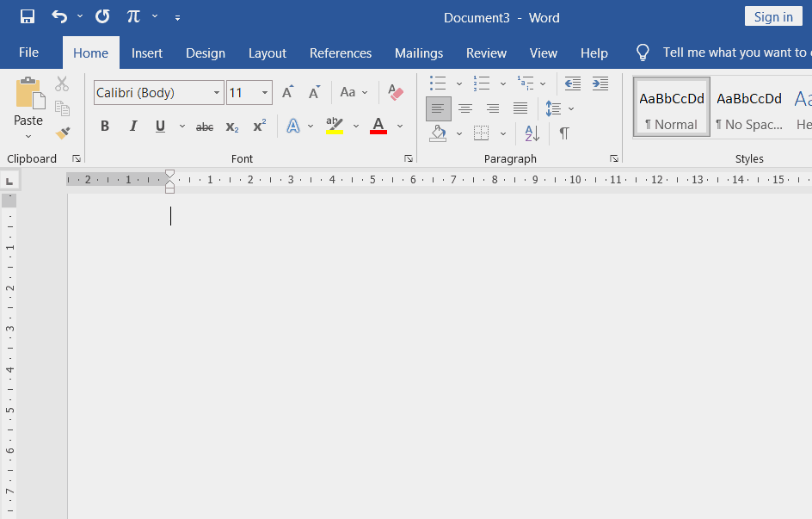Click the Sign in button
This screenshot has width=812, height=519.
[x=773, y=16]
